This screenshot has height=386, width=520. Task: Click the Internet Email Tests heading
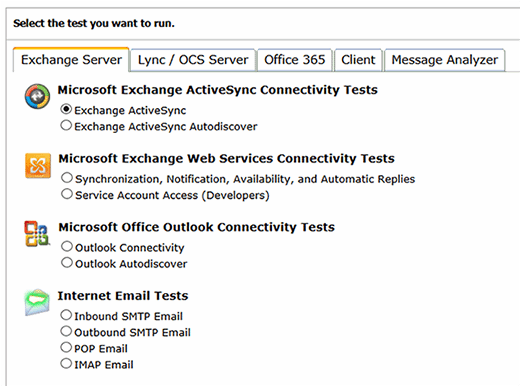[123, 296]
